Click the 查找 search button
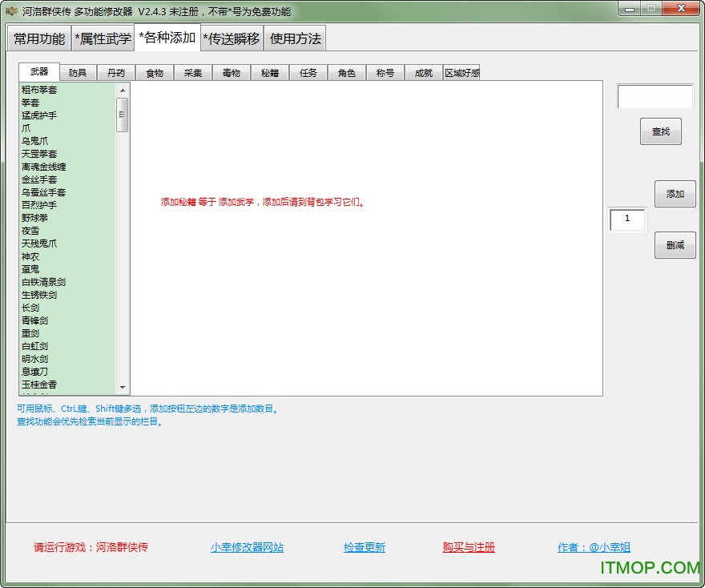This screenshot has width=705, height=588. coord(660,131)
